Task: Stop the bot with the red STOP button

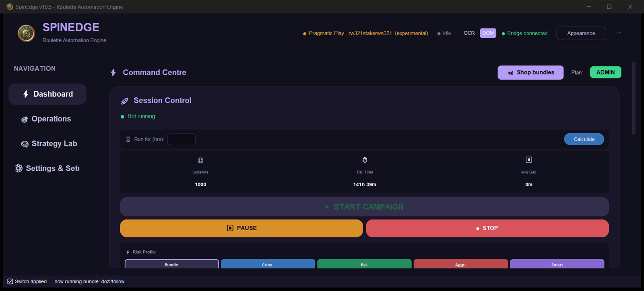Action: click(487, 228)
